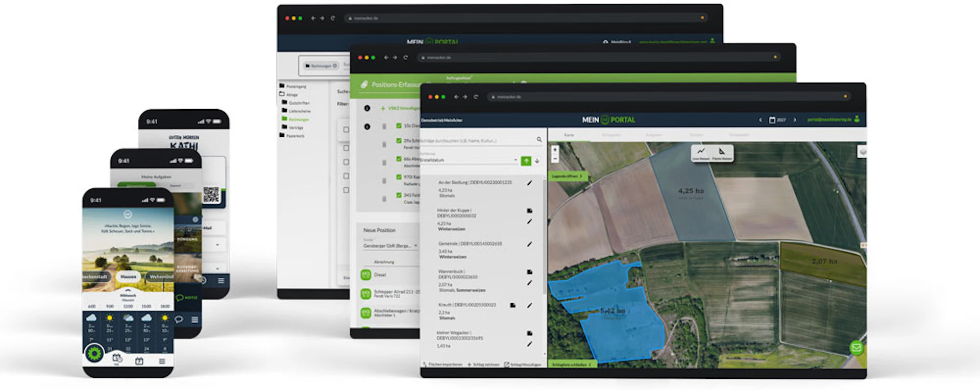Click the user profile icon in header
The width and height of the screenshot is (980, 390).
click(856, 119)
